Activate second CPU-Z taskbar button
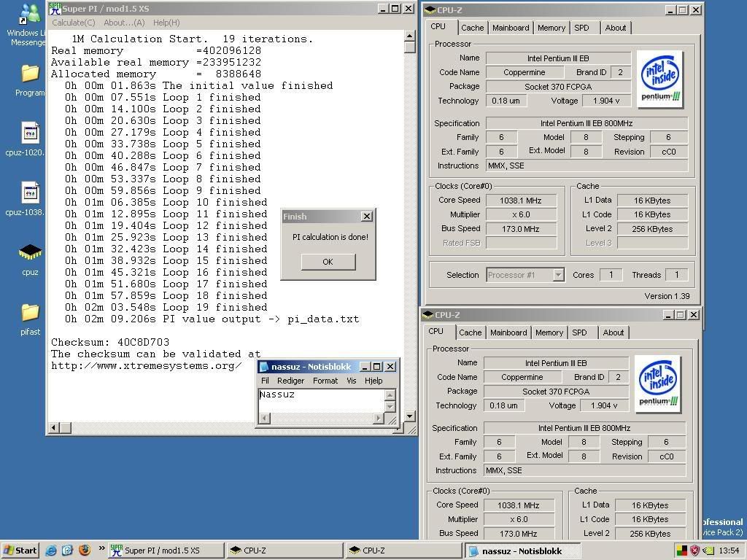The height and width of the screenshot is (560, 747). click(x=403, y=551)
